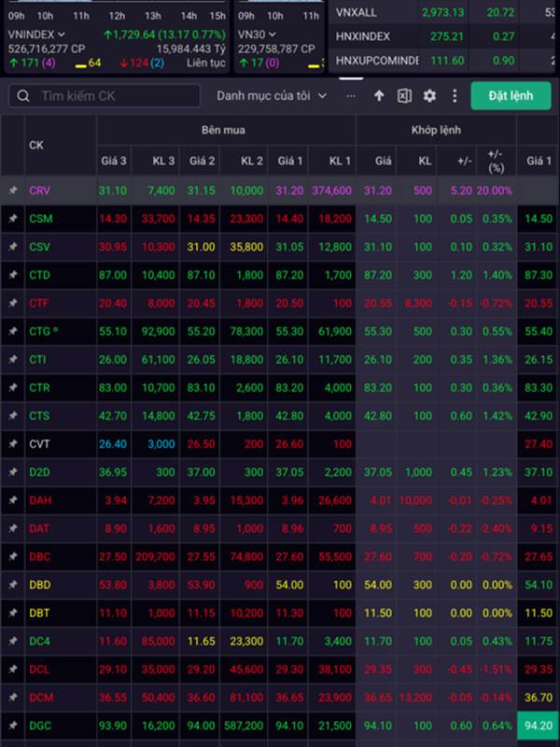The height and width of the screenshot is (747, 560).
Task: Sort by the '+/- (%)' column header
Action: click(497, 161)
